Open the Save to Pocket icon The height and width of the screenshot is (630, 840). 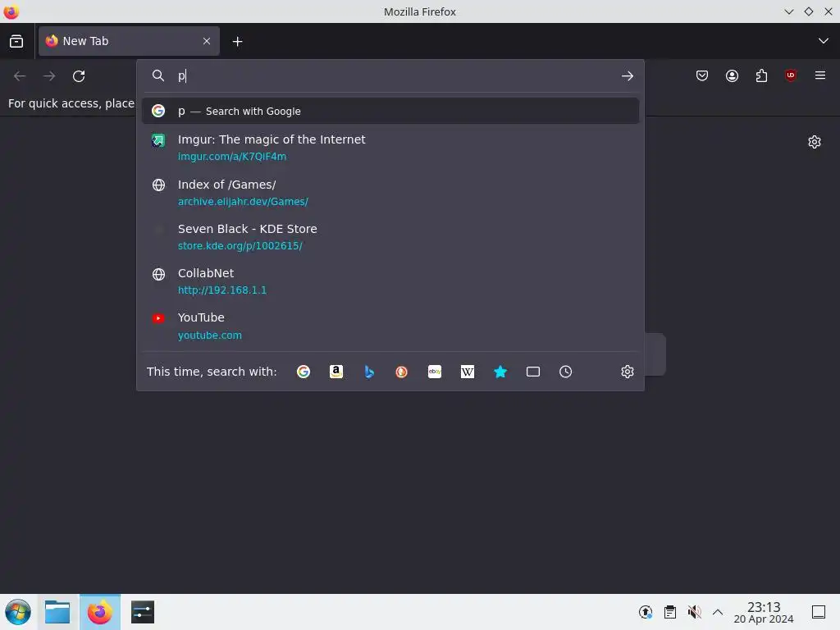(x=702, y=76)
